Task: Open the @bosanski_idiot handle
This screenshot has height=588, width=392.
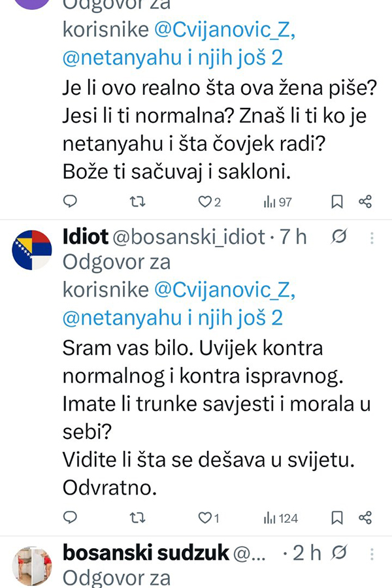Action: coord(189,238)
